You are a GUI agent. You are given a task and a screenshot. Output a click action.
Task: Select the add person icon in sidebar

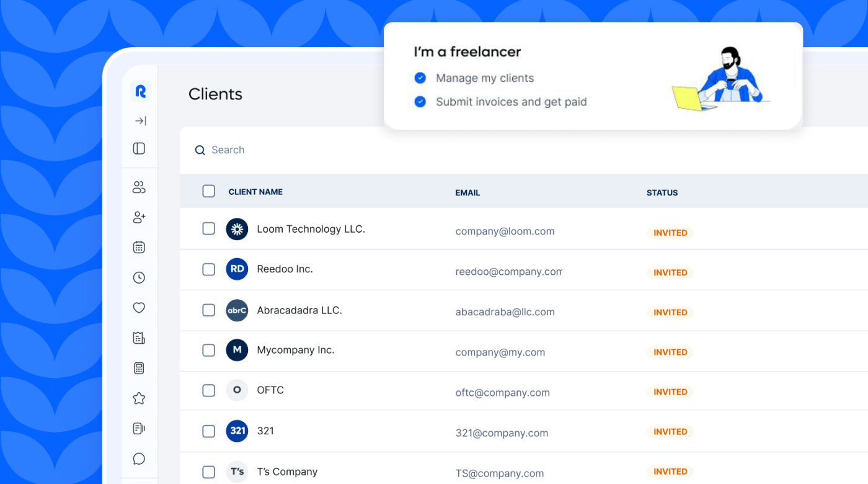[x=138, y=217]
